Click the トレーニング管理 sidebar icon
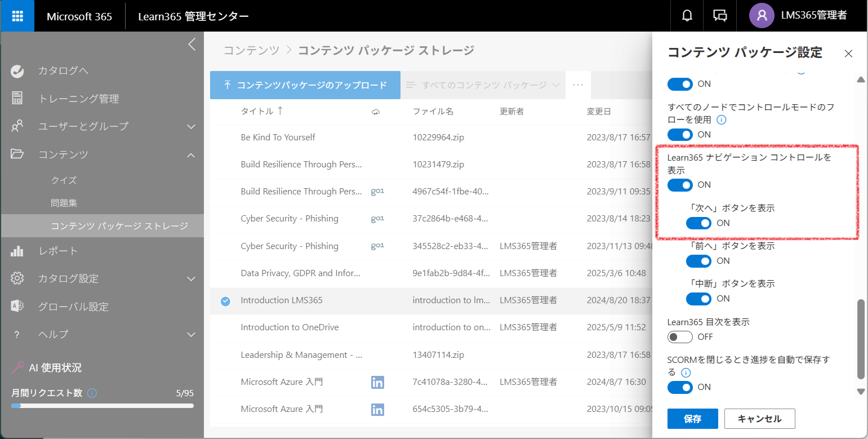The width and height of the screenshot is (868, 439). point(17,98)
